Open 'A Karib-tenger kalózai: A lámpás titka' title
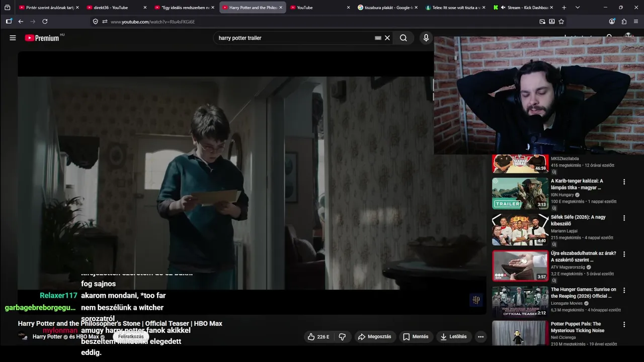The image size is (644, 362). [577, 184]
